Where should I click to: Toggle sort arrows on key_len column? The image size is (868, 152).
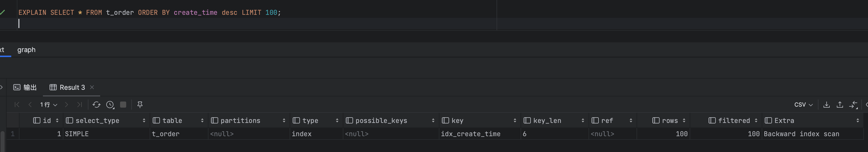point(583,120)
